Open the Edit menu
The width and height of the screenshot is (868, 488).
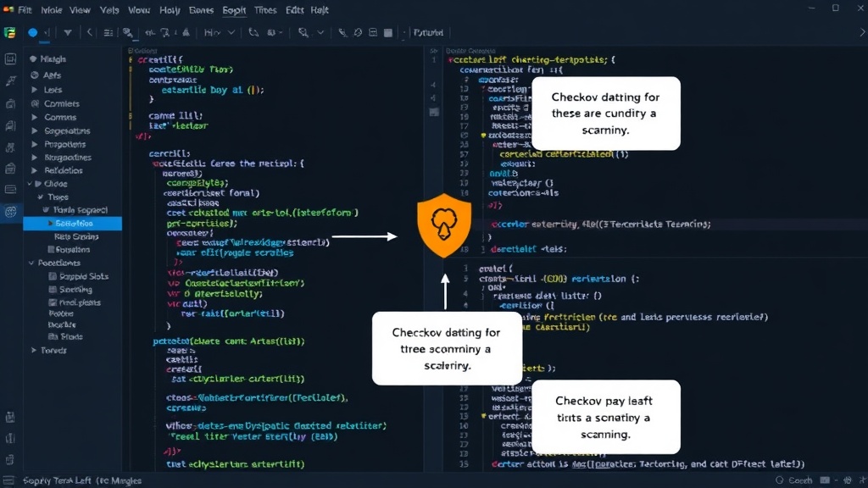click(294, 10)
